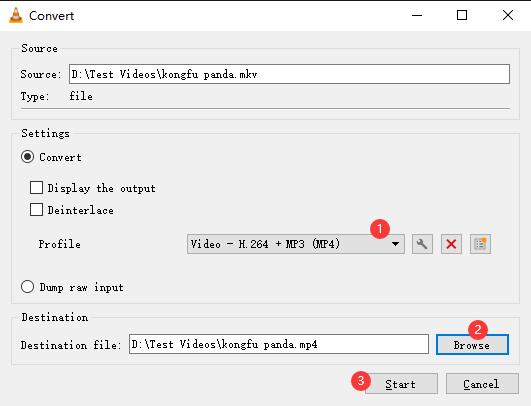
Task: Start the conversion
Action: click(x=401, y=384)
